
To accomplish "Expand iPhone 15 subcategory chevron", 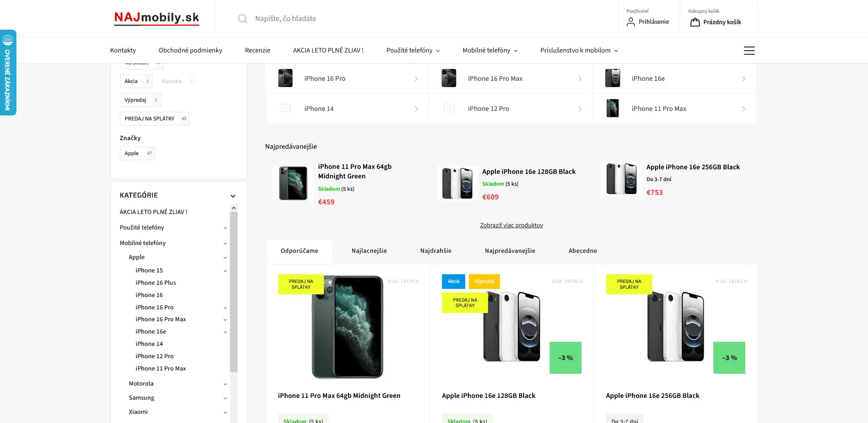I will point(225,271).
